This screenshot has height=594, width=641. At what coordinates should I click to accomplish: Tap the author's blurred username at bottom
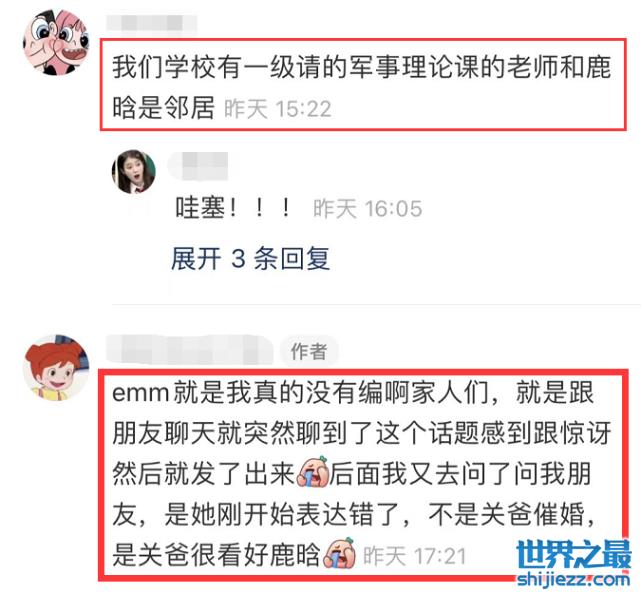(x=189, y=350)
